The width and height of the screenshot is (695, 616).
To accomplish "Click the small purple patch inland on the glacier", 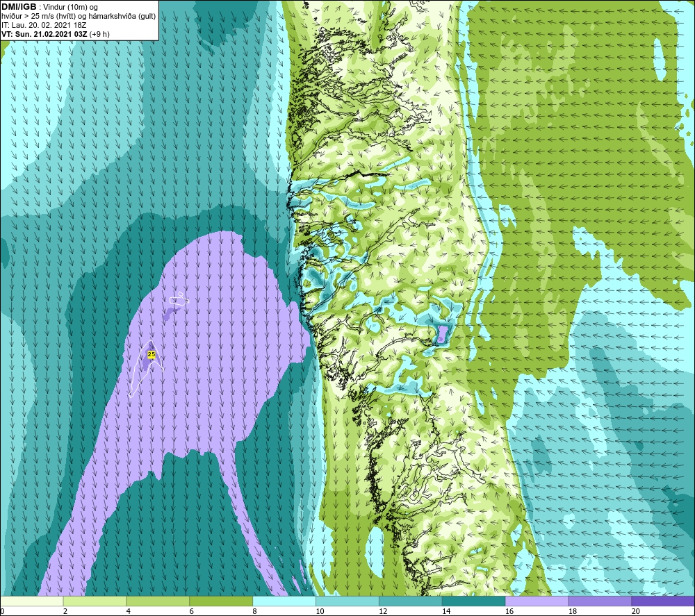I will click(442, 334).
